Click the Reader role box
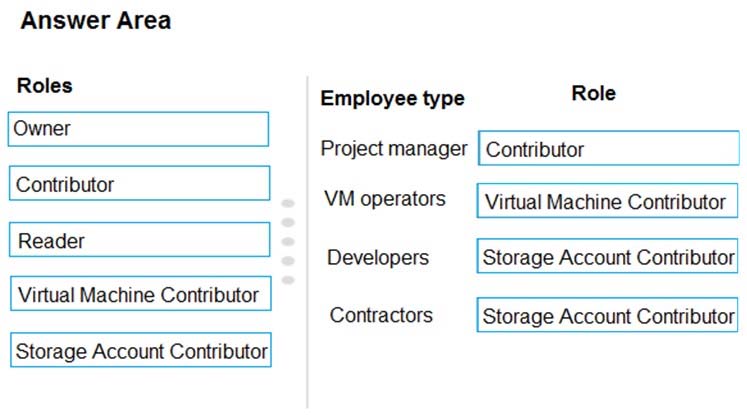The height and width of the screenshot is (415, 747). pyautogui.click(x=139, y=240)
